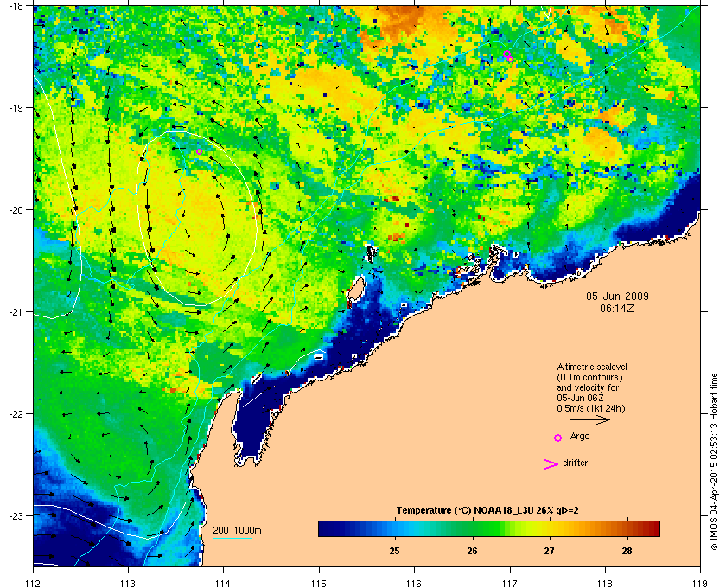Click the 0.5m/s velocity scale arrow
The image size is (726, 588).
click(x=589, y=420)
